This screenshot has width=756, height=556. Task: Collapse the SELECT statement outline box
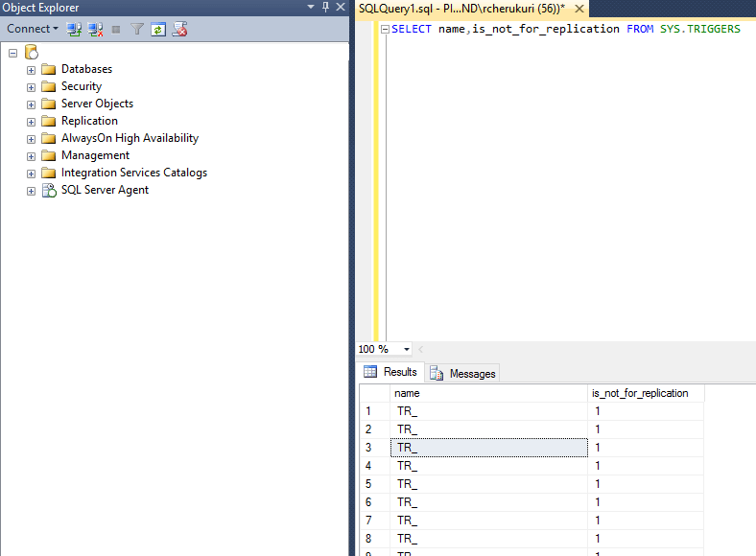(x=385, y=30)
